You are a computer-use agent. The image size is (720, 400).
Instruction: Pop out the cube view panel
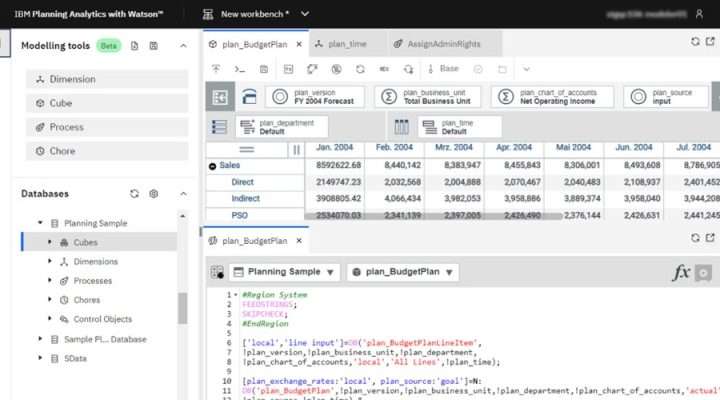710,42
